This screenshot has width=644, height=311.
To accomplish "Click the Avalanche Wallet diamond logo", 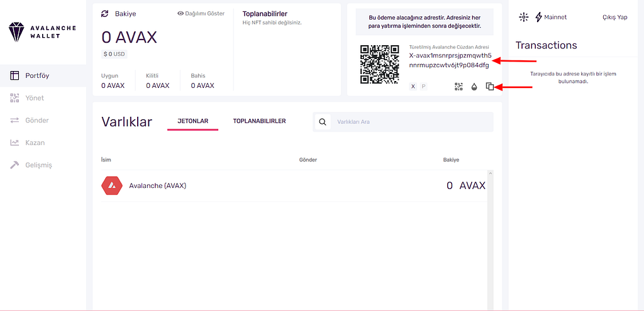I will click(17, 32).
